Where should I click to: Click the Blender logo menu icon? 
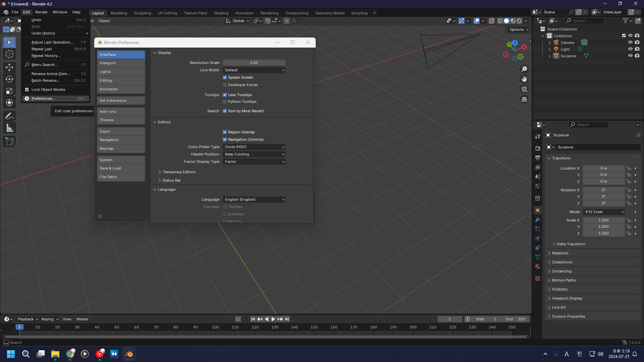(6, 12)
